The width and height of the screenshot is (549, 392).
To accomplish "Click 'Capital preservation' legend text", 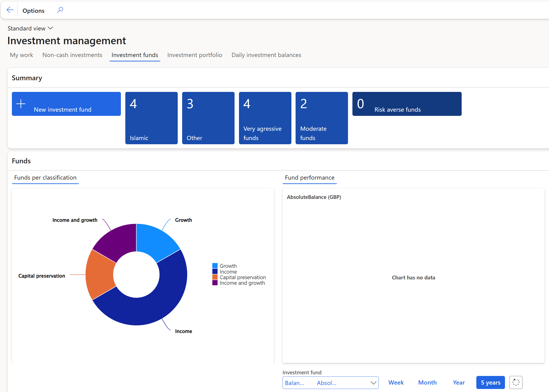I will coord(243,277).
